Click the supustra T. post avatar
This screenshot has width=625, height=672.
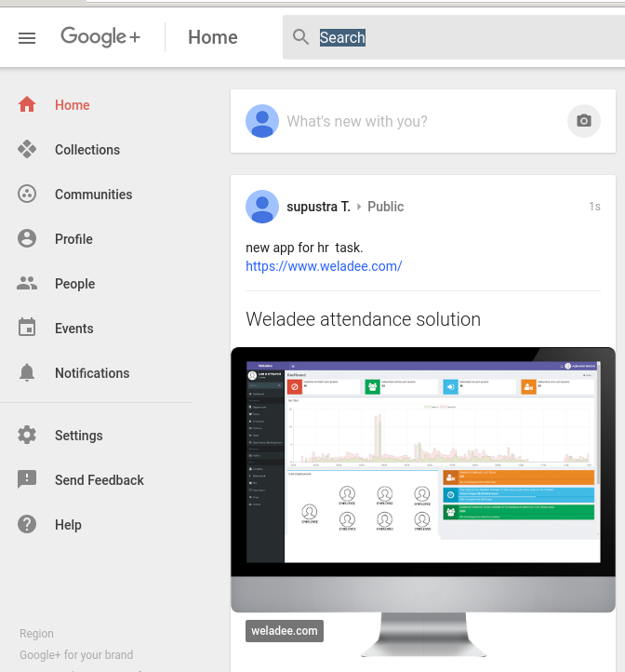pos(262,207)
